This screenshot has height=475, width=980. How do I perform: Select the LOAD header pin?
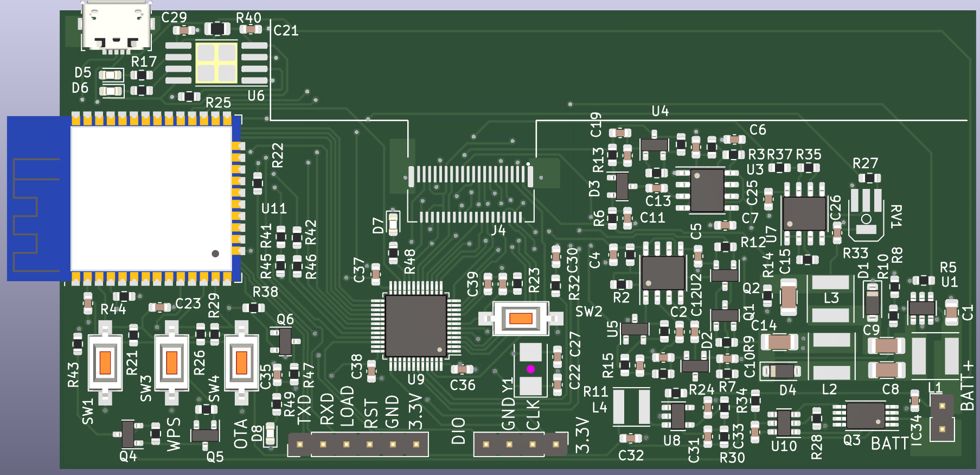[x=346, y=445]
